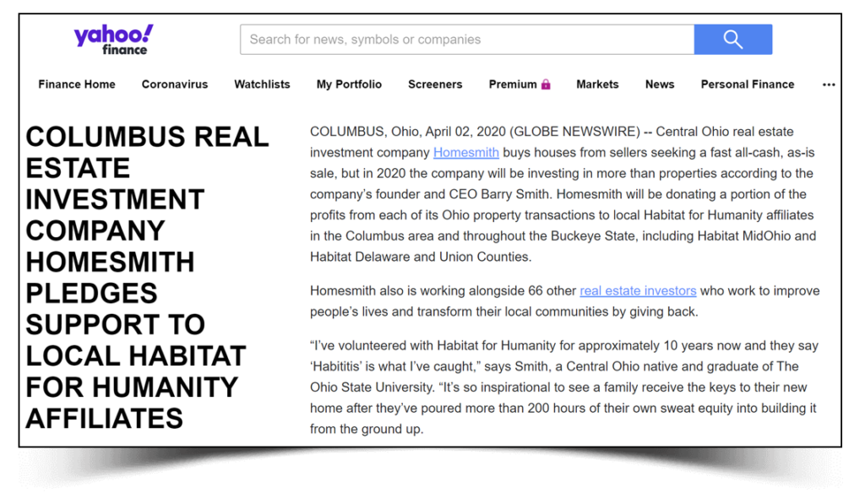
Task: Follow the Homesmith hyperlink
Action: tap(465, 152)
